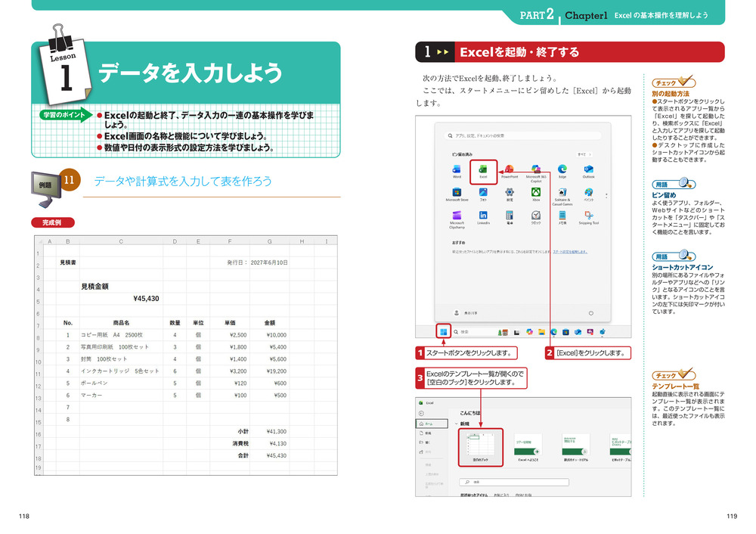Click the Microsoft 365 Copilot icon

[536, 170]
